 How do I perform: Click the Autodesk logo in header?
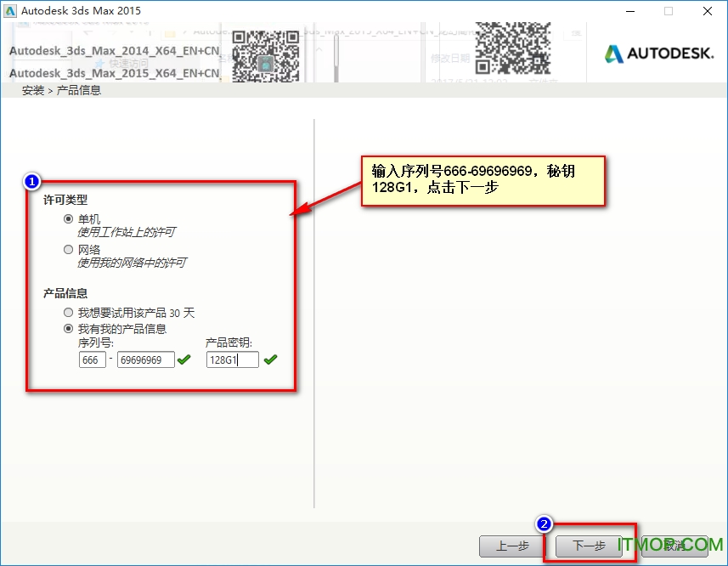click(659, 54)
